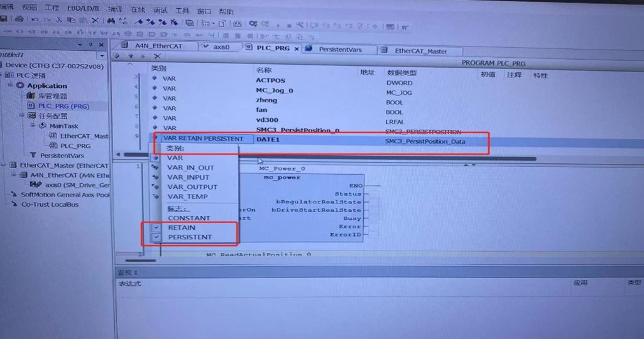644x339 pixels.
Task: Click the Login gear icon in toolbar
Action: coord(253,23)
